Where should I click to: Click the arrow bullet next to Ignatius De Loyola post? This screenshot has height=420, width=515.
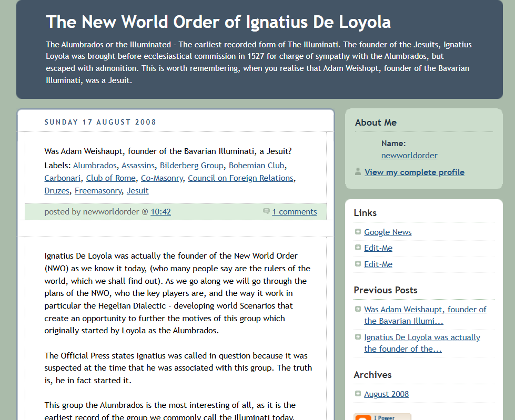pyautogui.click(x=358, y=336)
